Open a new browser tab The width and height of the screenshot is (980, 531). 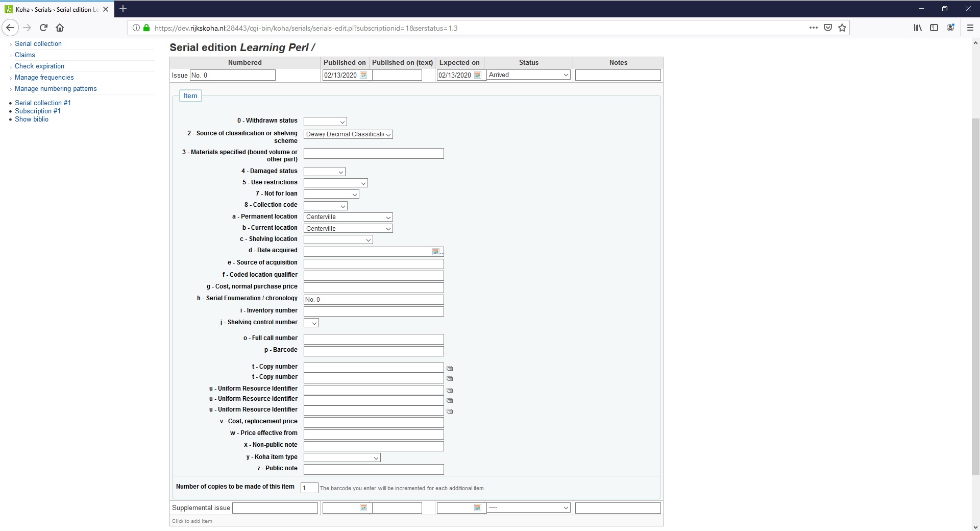[x=123, y=9]
